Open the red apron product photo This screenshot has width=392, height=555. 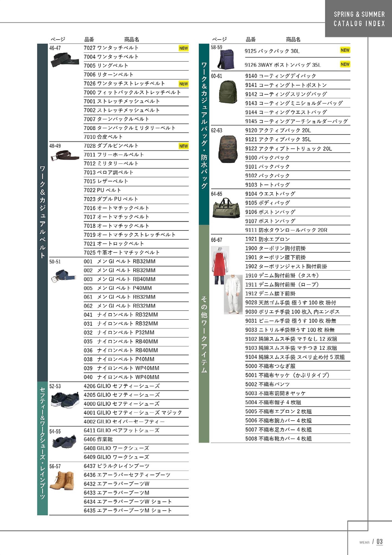point(219,264)
